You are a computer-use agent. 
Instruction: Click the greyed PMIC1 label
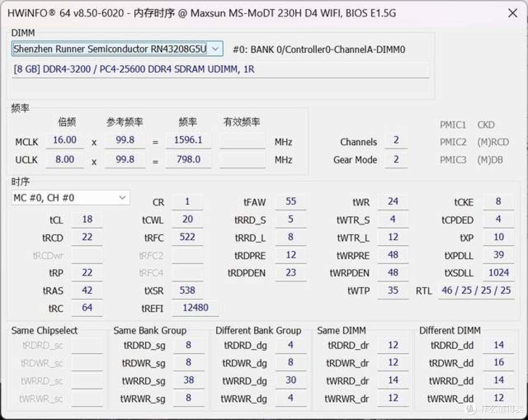click(x=453, y=125)
